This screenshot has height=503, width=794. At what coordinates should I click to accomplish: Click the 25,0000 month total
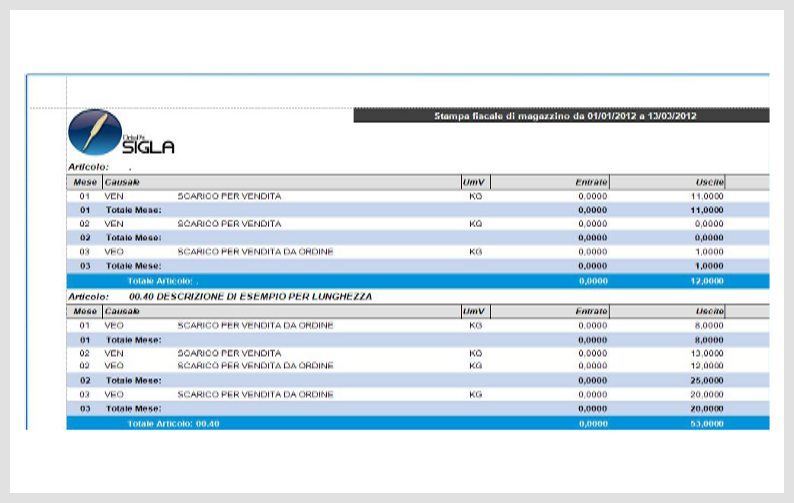[x=707, y=380]
